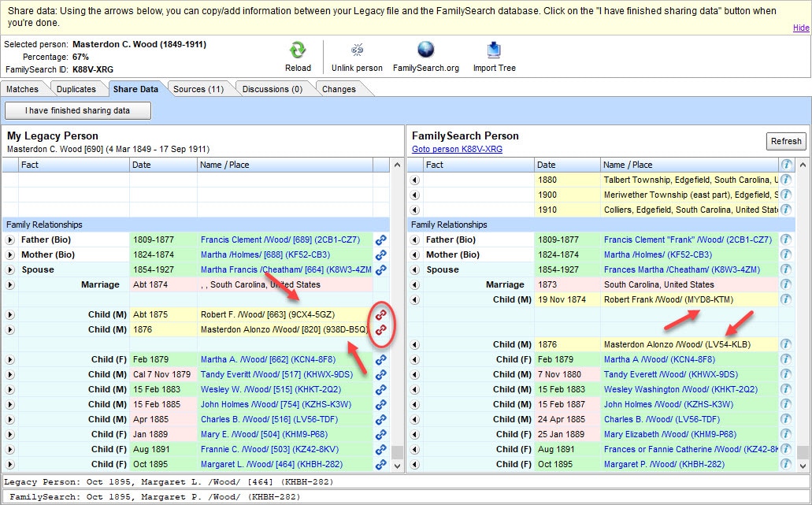
Task: Click the chain-link icon beside Frannie C. Wood [503]
Action: 380,450
